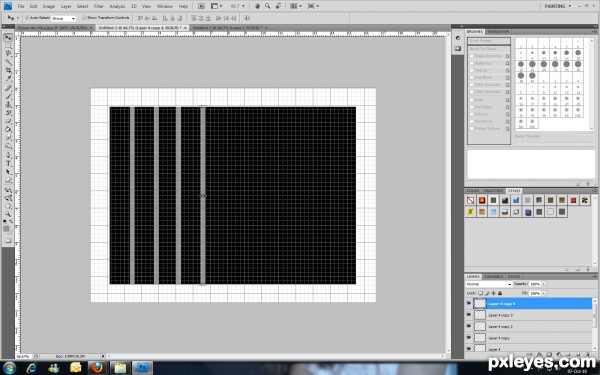Image resolution: width=600 pixels, height=375 pixels.
Task: Select the Path Selection tool
Action: 8,172
